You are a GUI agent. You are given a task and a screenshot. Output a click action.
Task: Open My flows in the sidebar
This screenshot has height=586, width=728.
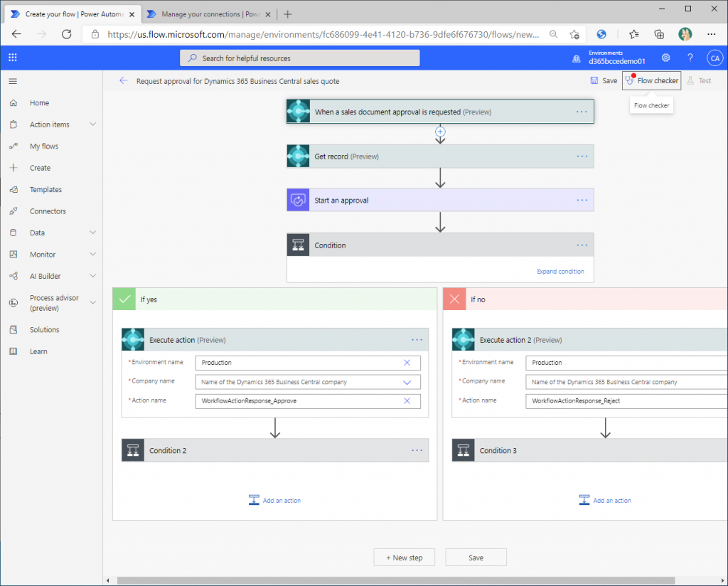(x=44, y=146)
